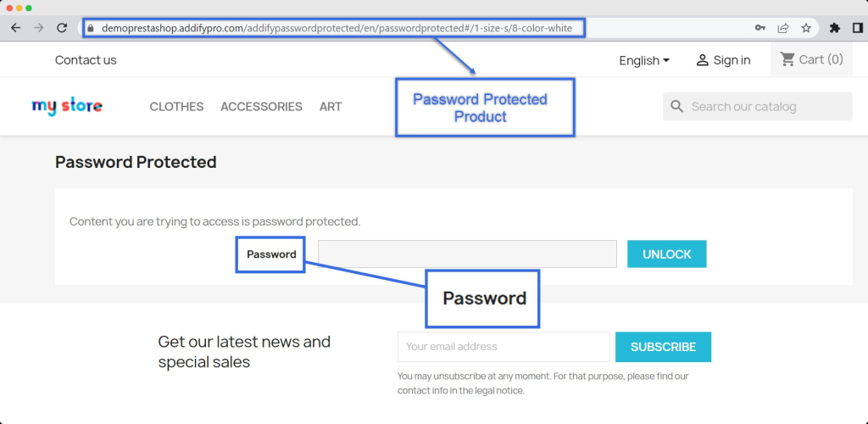
Task: Click the lock icon in address bar
Action: (x=92, y=28)
